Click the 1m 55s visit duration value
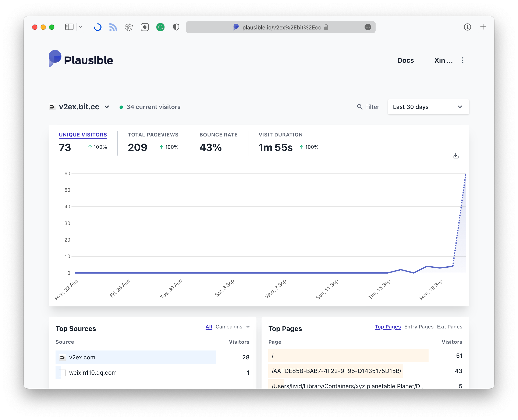This screenshot has width=518, height=420. (276, 147)
